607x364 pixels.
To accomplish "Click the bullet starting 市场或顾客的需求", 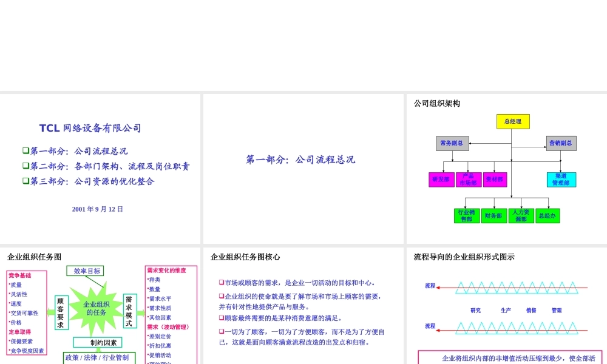I will click(297, 283).
